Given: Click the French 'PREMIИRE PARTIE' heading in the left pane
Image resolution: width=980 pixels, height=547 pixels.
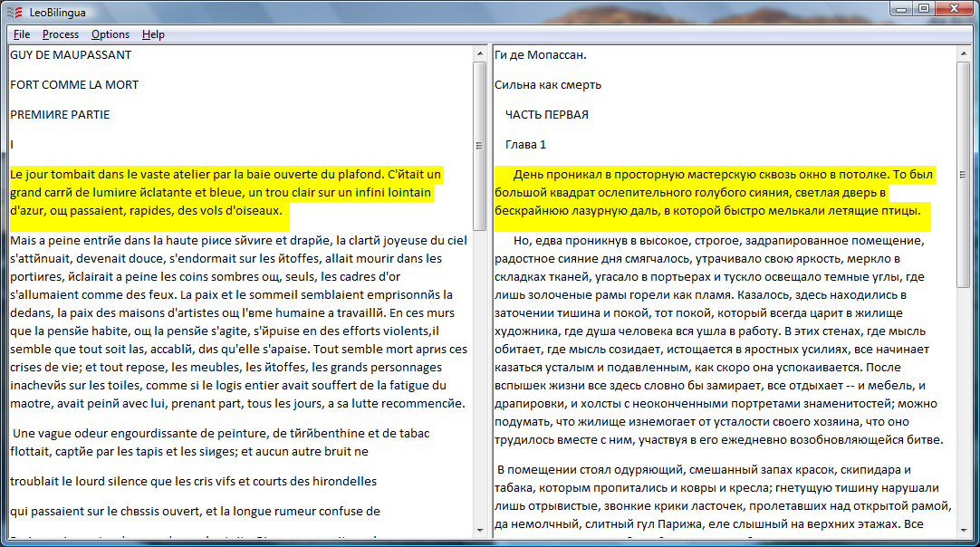Looking at the screenshot, I should (x=60, y=115).
